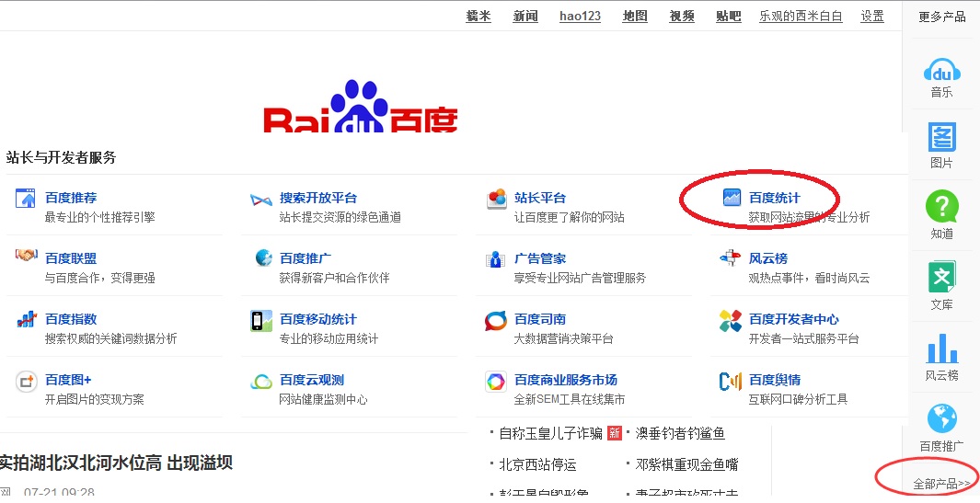Click news item 邓紫棋重现金鱼嘴
This screenshot has width=980, height=503.
tap(686, 464)
